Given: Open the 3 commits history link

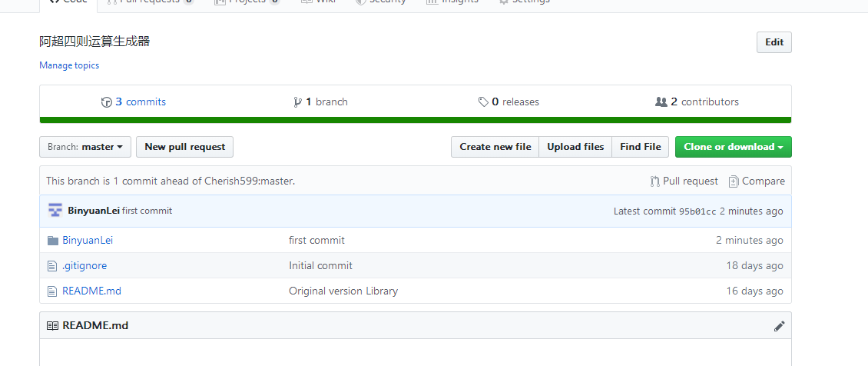Looking at the screenshot, I should pos(134,102).
